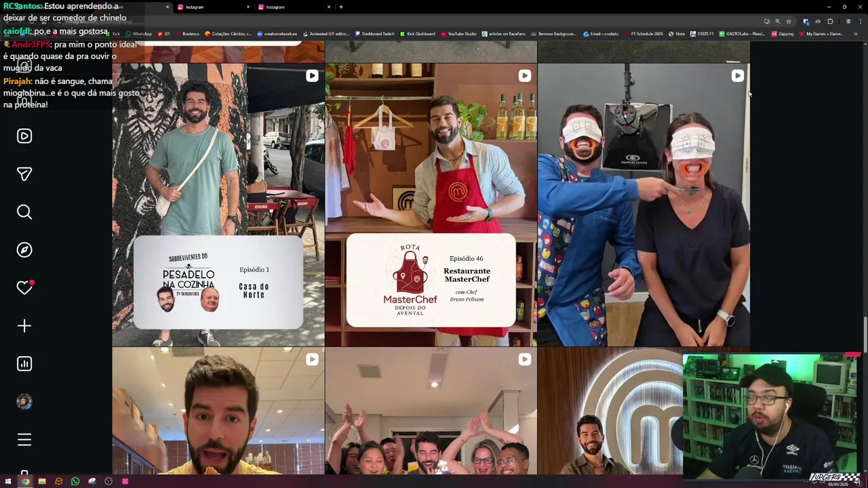
Task: Open the Dashboard Twitch bookmark
Action: point(374,34)
